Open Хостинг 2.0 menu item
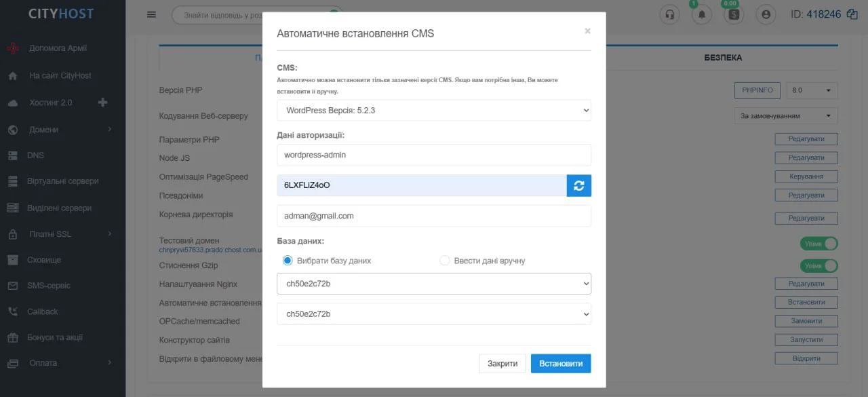 (x=50, y=102)
